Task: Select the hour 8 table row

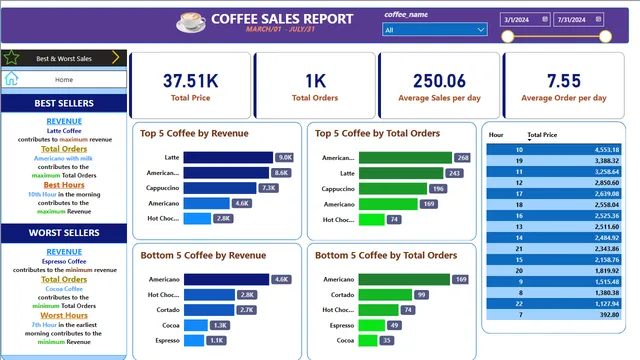Action: [554, 293]
